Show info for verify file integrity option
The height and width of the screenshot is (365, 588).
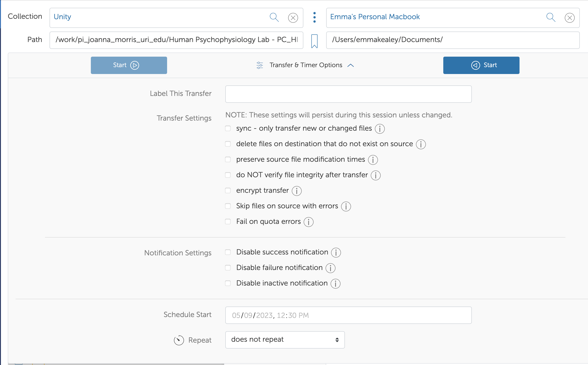tap(375, 175)
